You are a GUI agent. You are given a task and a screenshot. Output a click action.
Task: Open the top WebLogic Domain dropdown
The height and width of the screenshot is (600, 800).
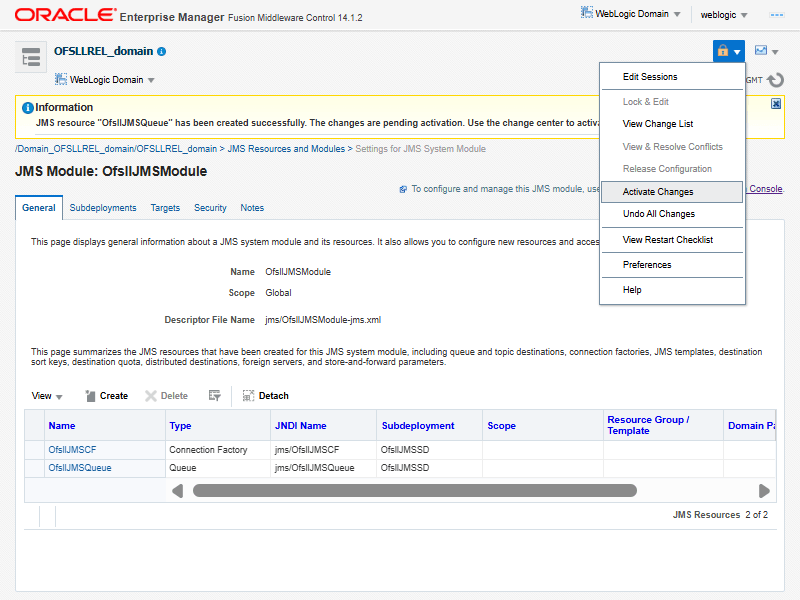[x=632, y=14]
